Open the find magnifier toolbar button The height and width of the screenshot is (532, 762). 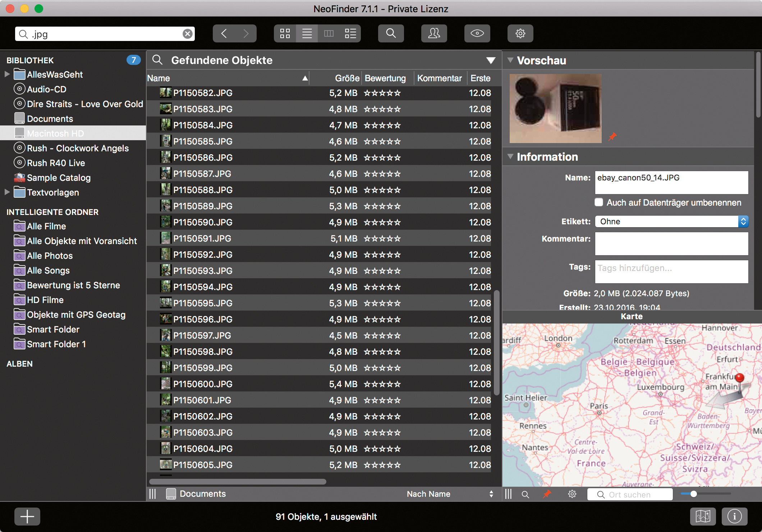(391, 33)
